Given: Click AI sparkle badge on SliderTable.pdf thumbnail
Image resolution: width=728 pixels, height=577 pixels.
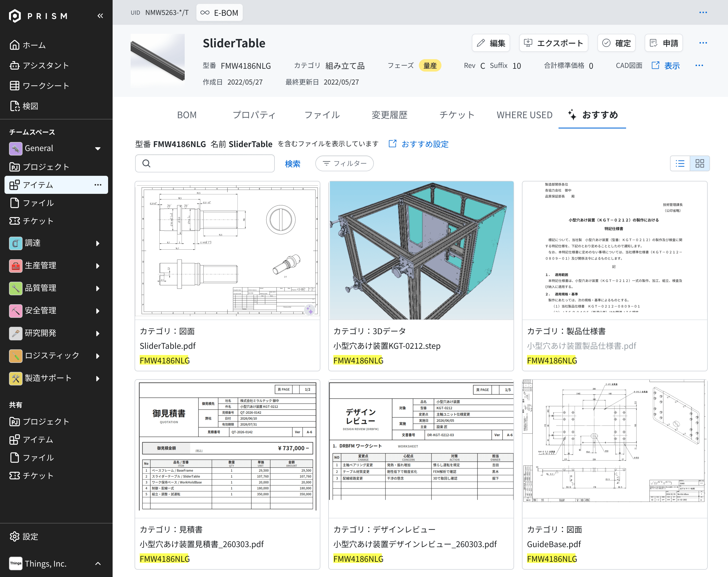Looking at the screenshot, I should [309, 309].
